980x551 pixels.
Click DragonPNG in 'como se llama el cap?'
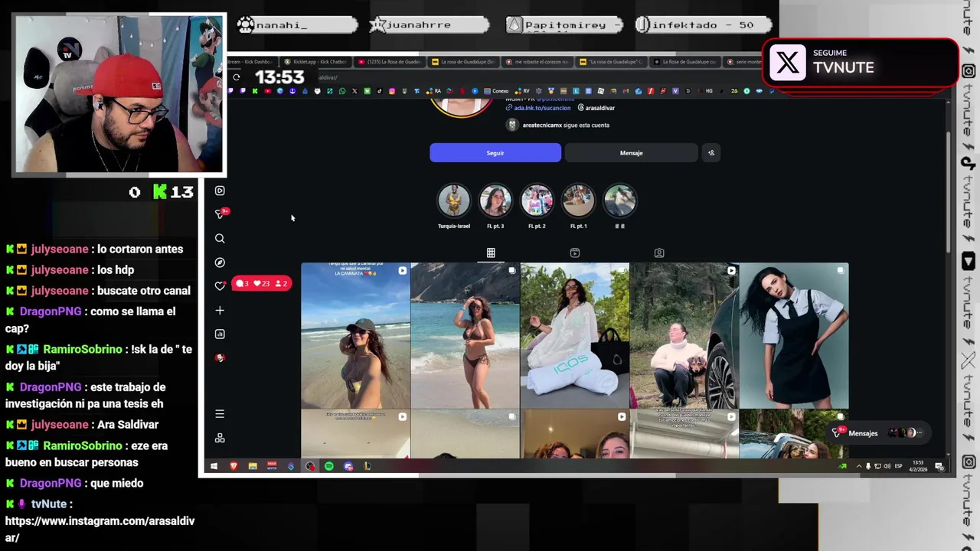[50, 311]
